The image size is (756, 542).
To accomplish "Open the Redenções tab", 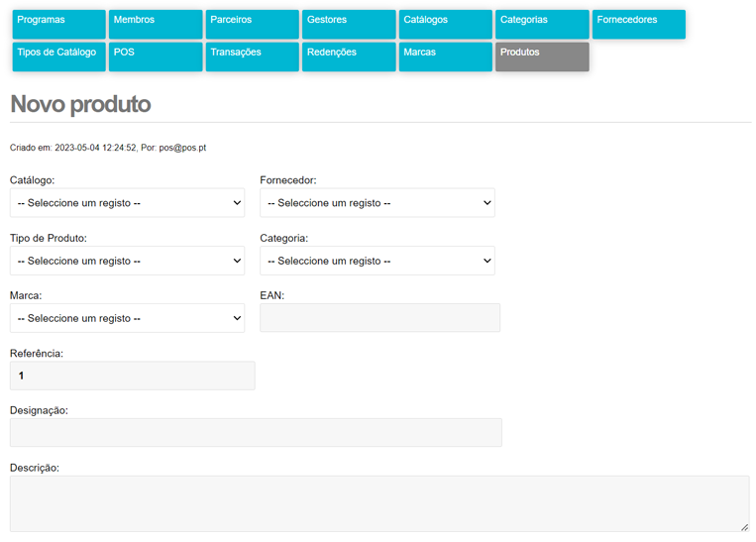I will pos(348,56).
